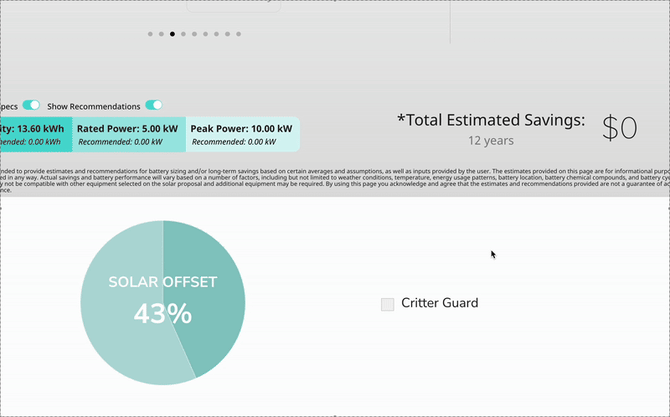This screenshot has height=417, width=670.
Task: Go to the last carousel dot
Action: click(x=238, y=34)
